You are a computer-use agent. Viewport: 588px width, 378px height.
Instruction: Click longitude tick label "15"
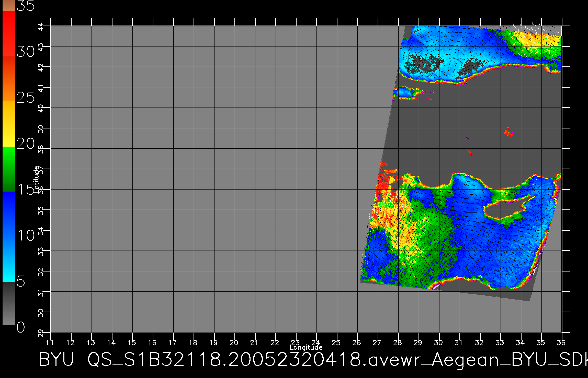click(x=132, y=342)
